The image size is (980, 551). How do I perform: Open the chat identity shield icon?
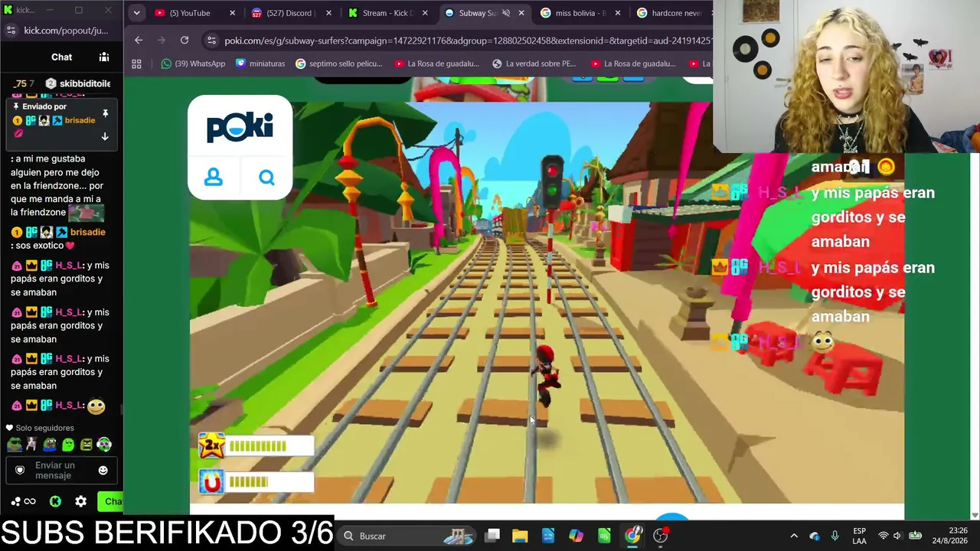(20, 470)
